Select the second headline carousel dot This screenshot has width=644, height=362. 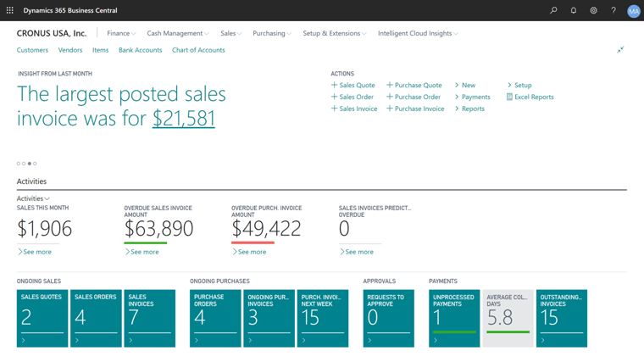pos(24,164)
